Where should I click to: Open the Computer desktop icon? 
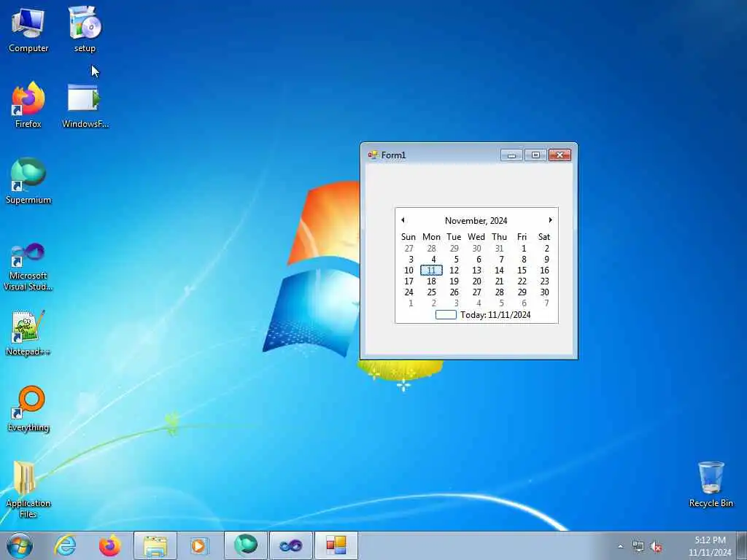pos(28,29)
